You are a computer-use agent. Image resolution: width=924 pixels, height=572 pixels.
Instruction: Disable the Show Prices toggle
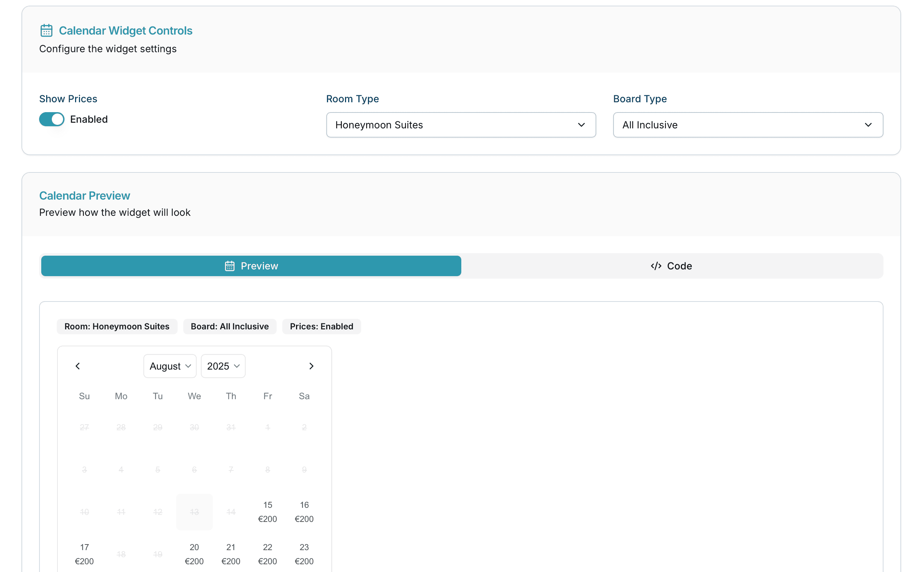click(x=51, y=119)
